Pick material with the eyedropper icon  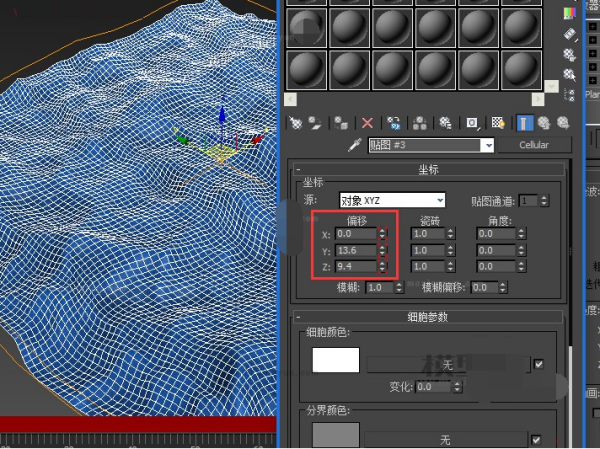pos(355,145)
